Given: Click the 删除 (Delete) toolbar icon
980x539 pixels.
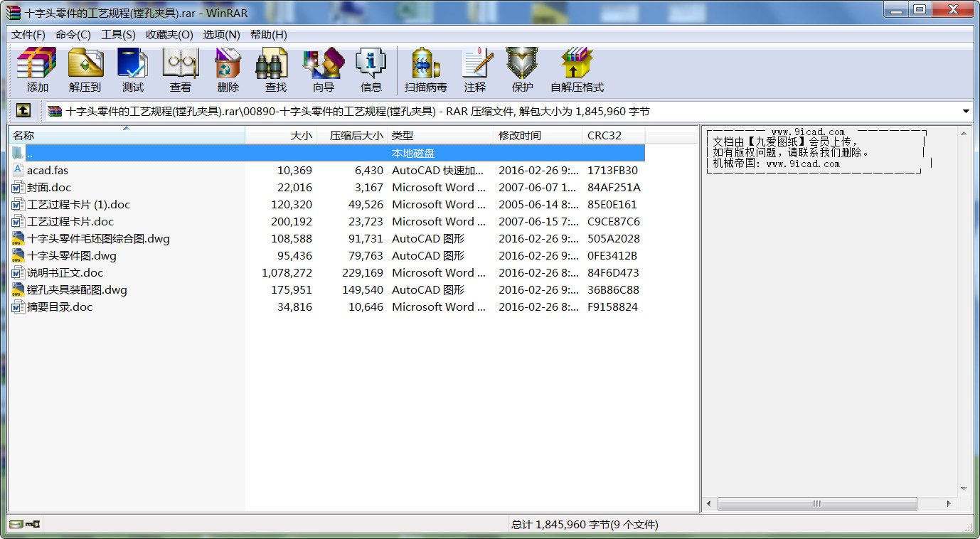Looking at the screenshot, I should point(228,70).
